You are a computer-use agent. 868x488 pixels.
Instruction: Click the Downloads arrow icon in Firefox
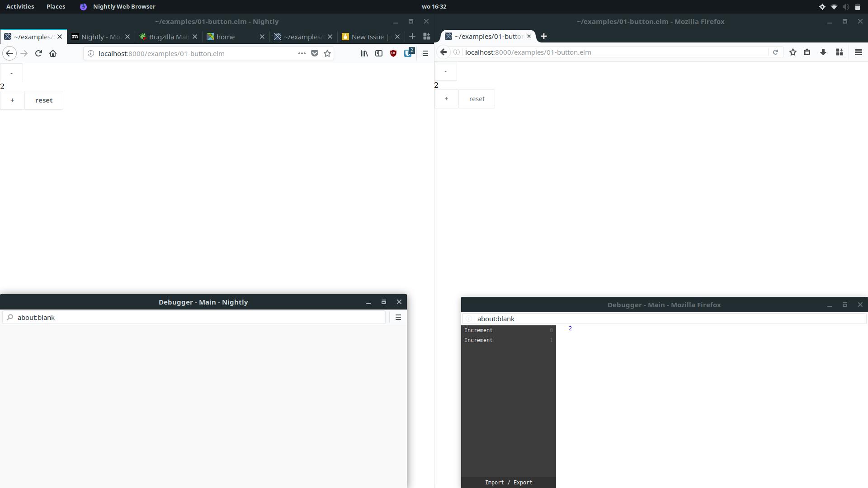click(x=823, y=52)
